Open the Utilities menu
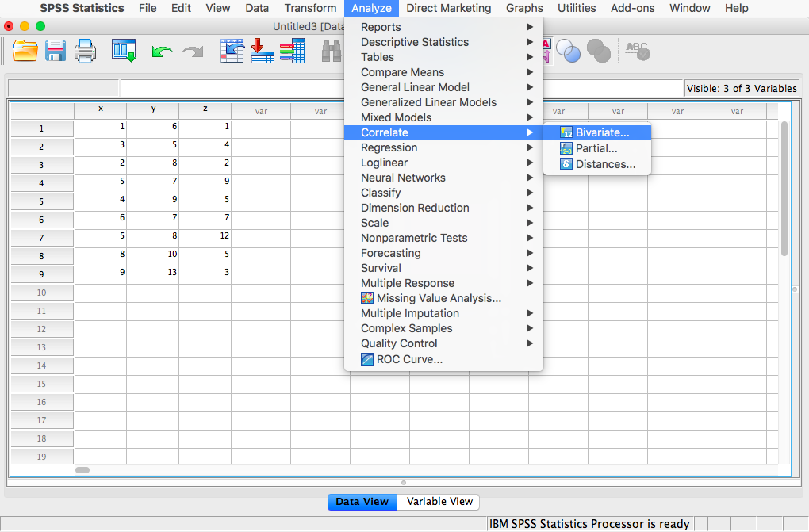The width and height of the screenshot is (809, 532). [x=577, y=8]
